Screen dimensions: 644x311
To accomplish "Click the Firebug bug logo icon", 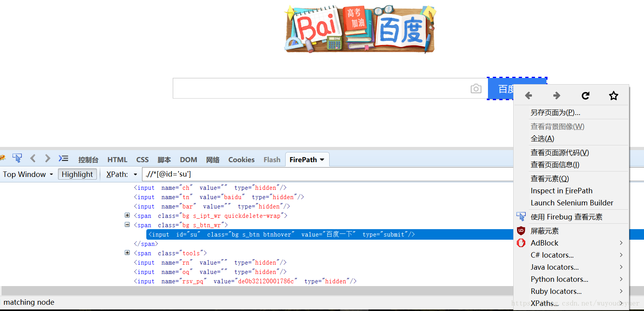I will point(2,158).
